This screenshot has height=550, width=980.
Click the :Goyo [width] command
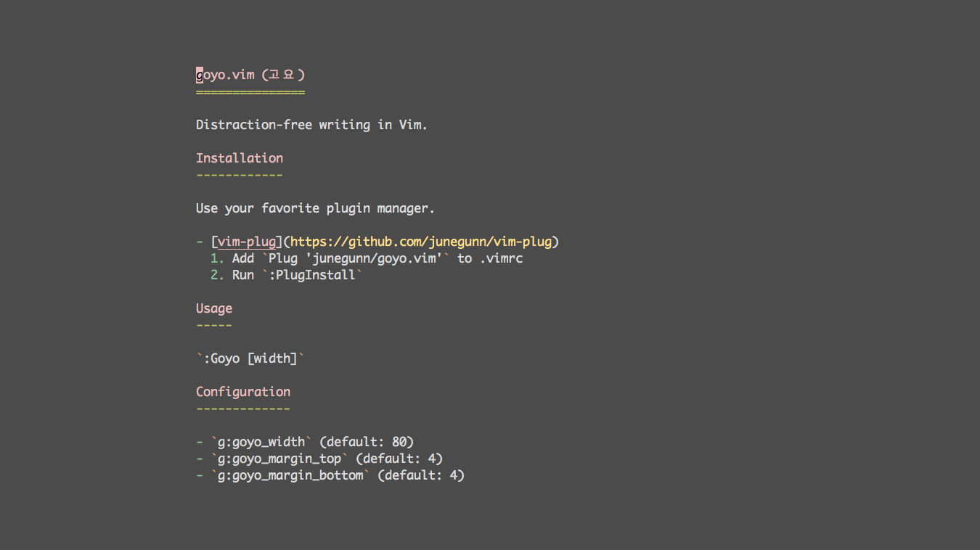click(x=250, y=358)
